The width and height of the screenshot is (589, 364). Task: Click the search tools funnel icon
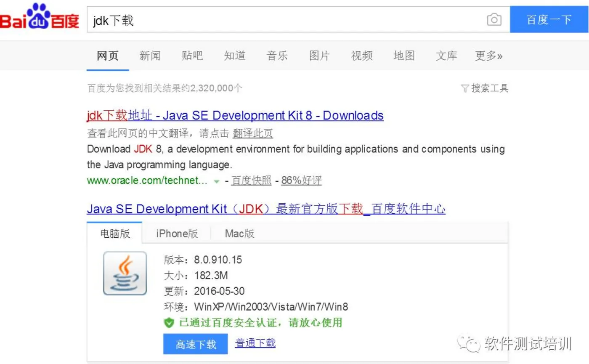pyautogui.click(x=465, y=88)
